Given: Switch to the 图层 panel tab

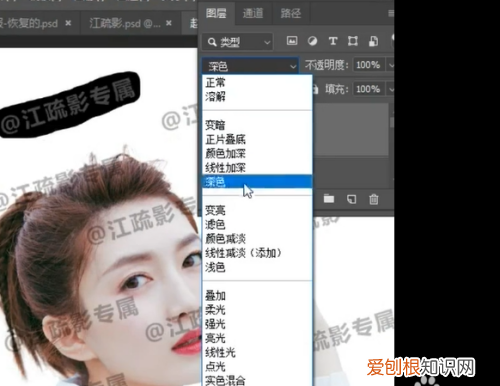Looking at the screenshot, I should tap(216, 13).
